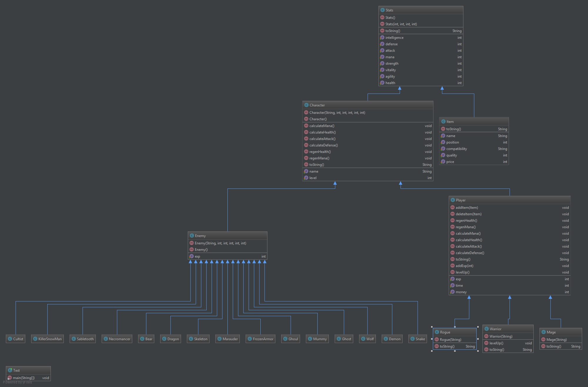Click the Stats class icon
Viewport: 588px width, 387px height.
tap(382, 10)
